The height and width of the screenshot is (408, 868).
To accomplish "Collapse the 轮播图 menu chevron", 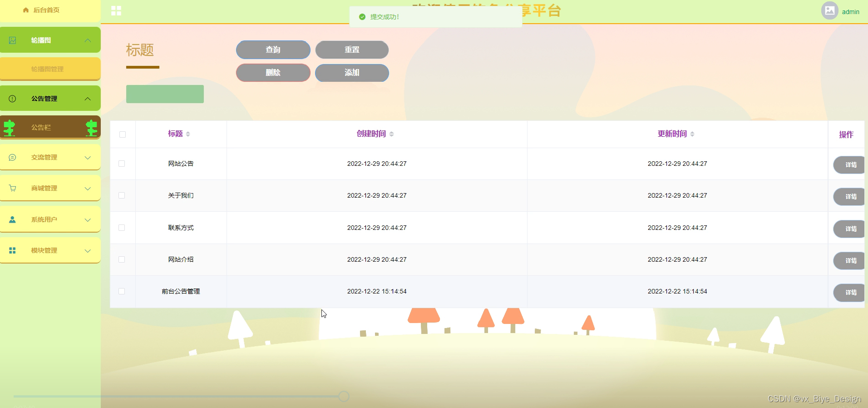I will point(88,40).
